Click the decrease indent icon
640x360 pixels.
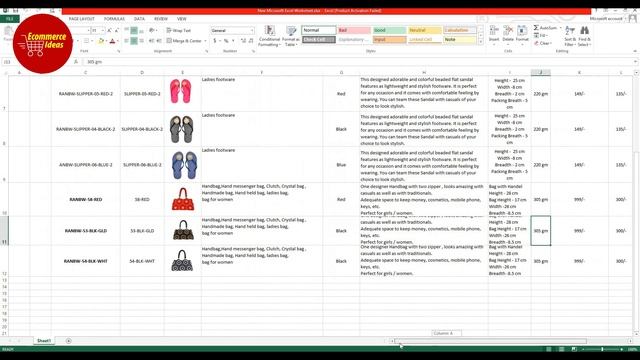click(151, 41)
